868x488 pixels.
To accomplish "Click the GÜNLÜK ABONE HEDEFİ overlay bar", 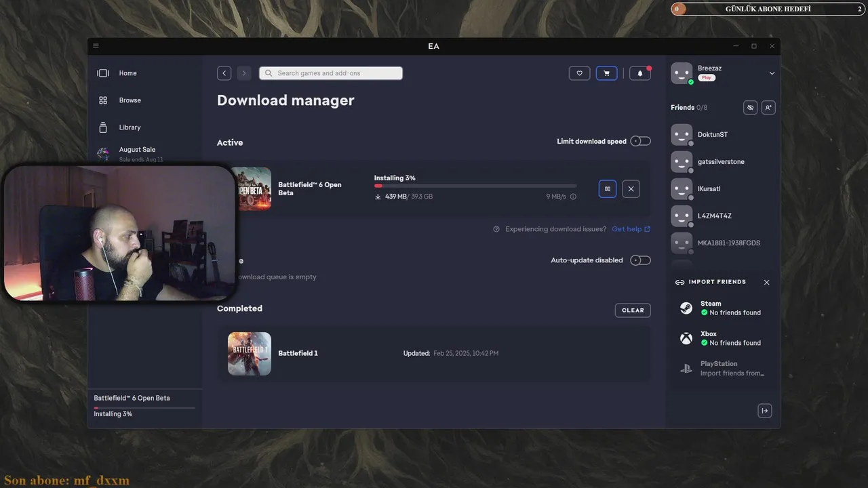I will pos(768,9).
